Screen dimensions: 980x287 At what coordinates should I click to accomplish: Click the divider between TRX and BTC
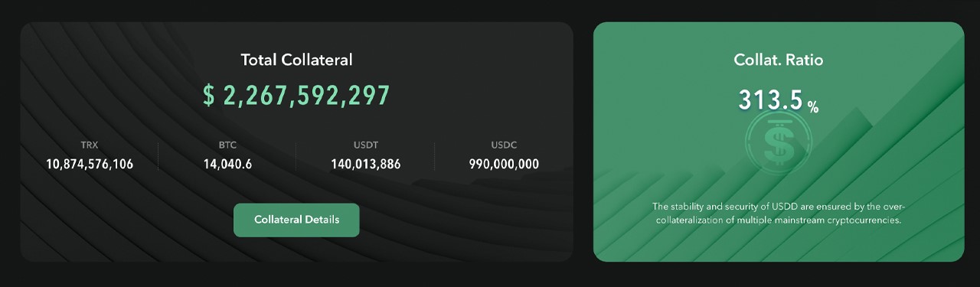[x=158, y=156]
